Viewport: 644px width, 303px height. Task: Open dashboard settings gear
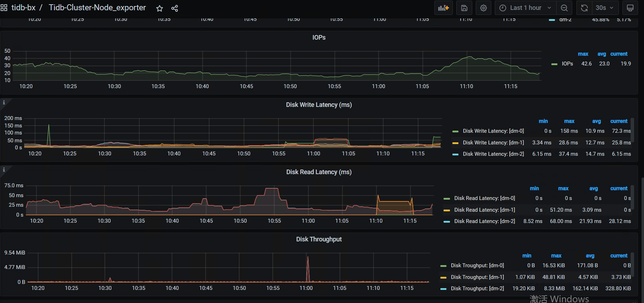[483, 8]
